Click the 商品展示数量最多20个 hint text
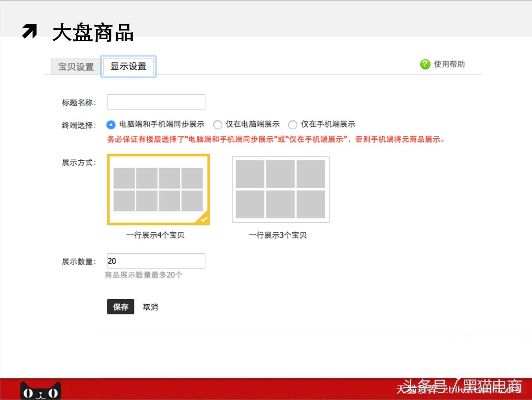532x400 pixels. pos(143,275)
